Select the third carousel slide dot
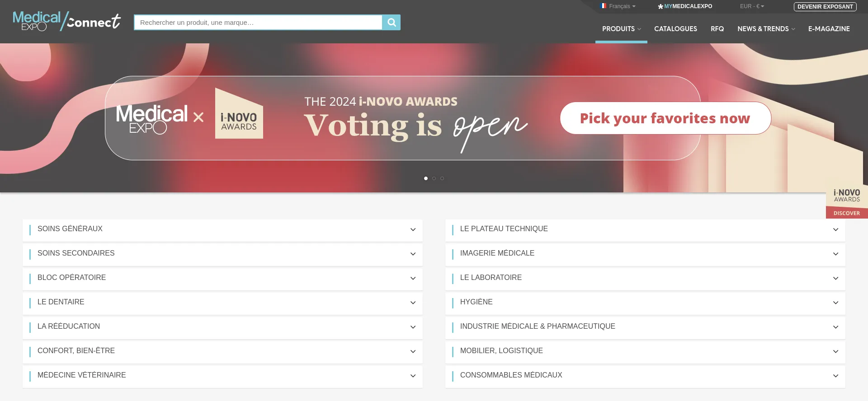Image resolution: width=868 pixels, height=401 pixels. [442, 178]
